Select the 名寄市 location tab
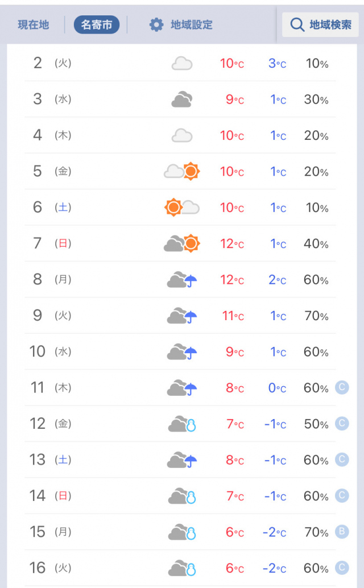 pos(97,25)
